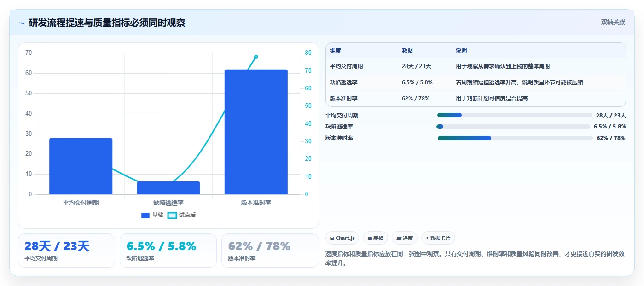Click the summary paragraph starting 速度指标和质量指标
Screen dimensions: 644x286
475,259
